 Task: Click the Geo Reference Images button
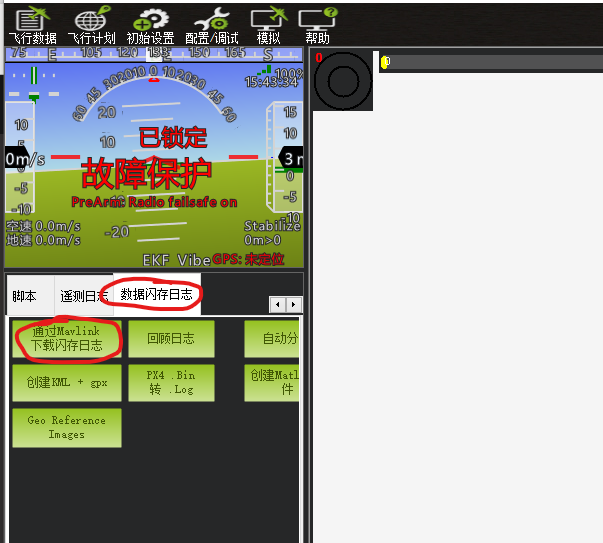[x=67, y=428]
